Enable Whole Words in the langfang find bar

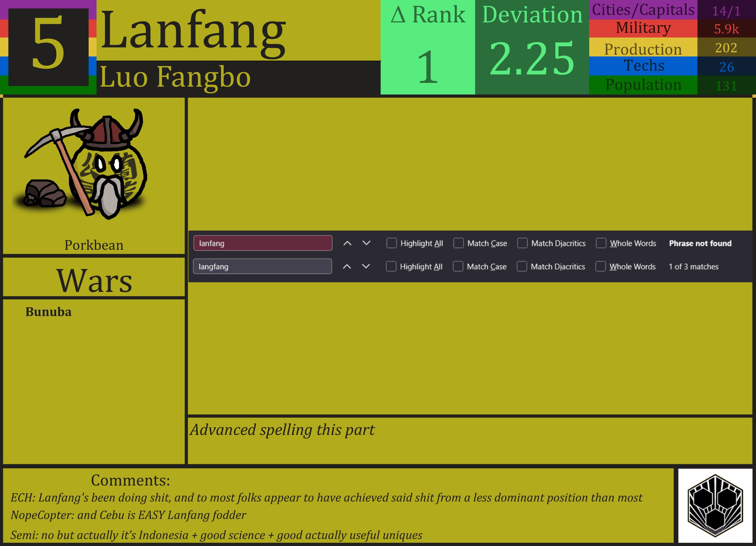click(x=601, y=267)
